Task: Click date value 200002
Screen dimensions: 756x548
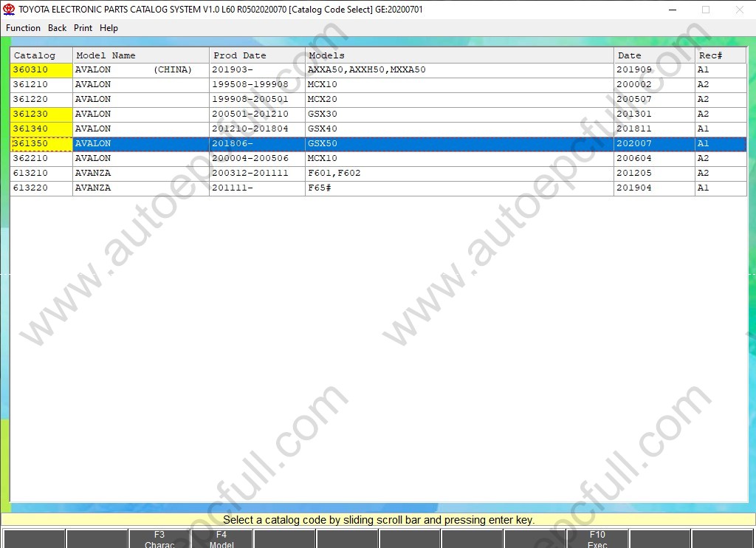Action: pyautogui.click(x=654, y=85)
